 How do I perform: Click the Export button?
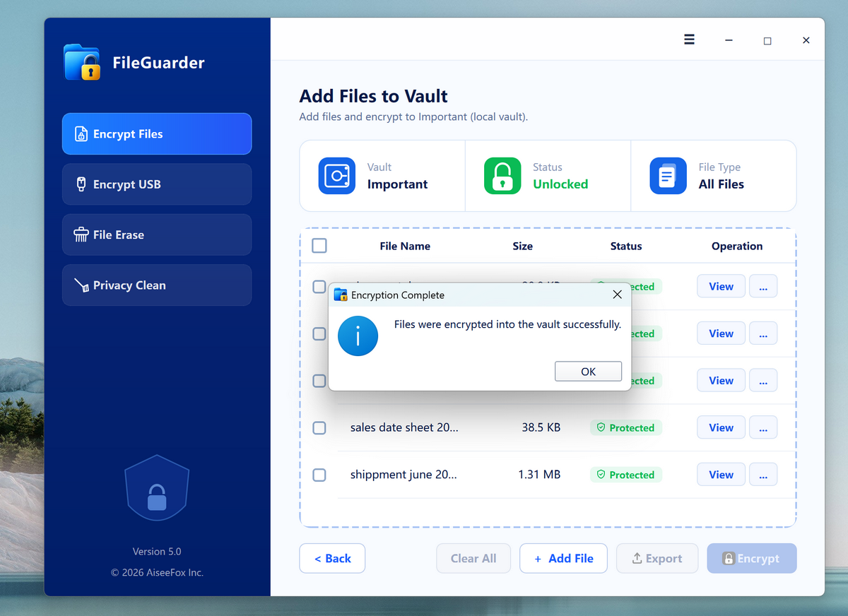(x=657, y=558)
